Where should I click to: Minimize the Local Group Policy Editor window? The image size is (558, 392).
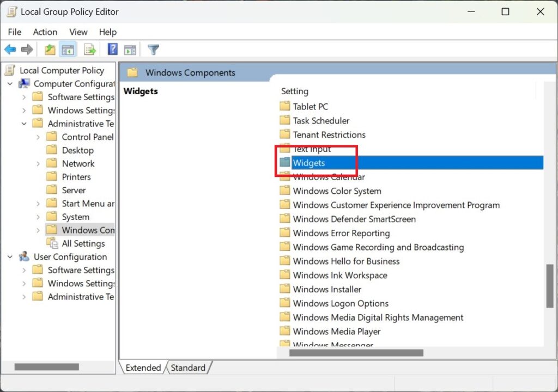[471, 12]
